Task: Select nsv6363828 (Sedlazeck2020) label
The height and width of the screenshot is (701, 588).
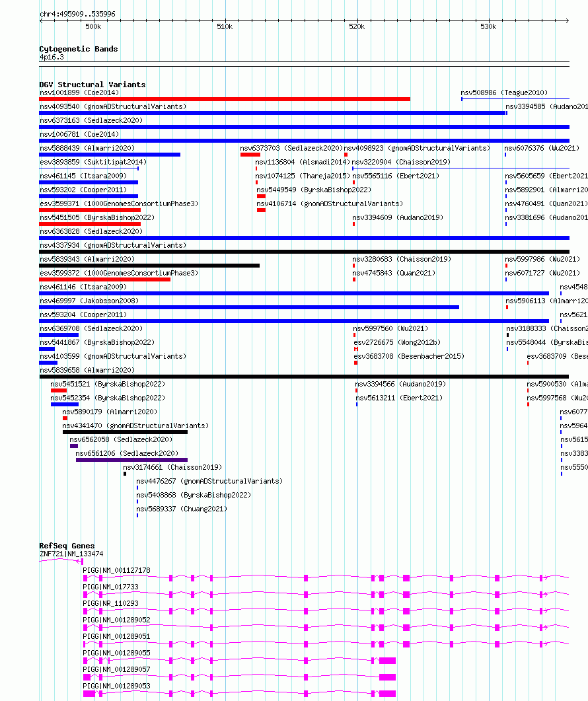Action: click(x=91, y=231)
